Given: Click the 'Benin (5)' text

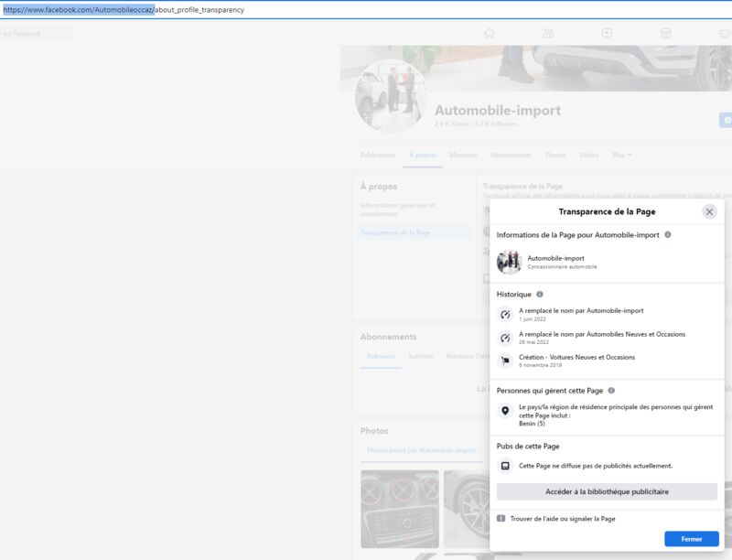Looking at the screenshot, I should pyautogui.click(x=532, y=424).
